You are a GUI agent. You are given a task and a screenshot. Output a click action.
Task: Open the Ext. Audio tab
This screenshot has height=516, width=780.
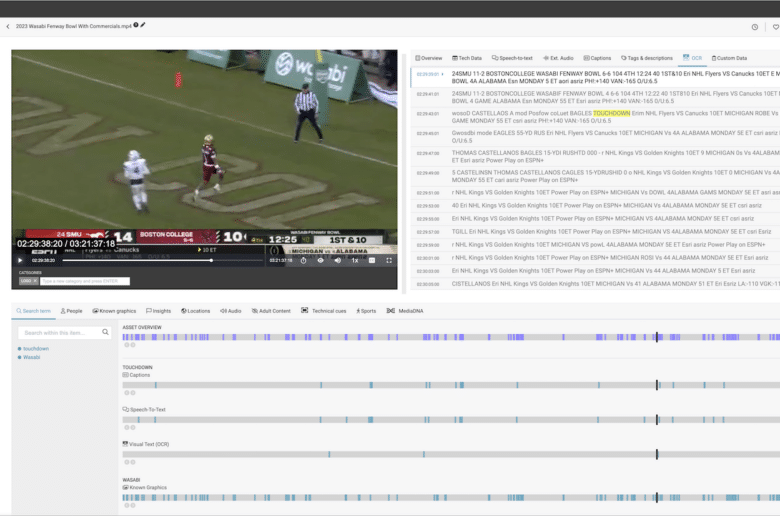pyautogui.click(x=558, y=58)
